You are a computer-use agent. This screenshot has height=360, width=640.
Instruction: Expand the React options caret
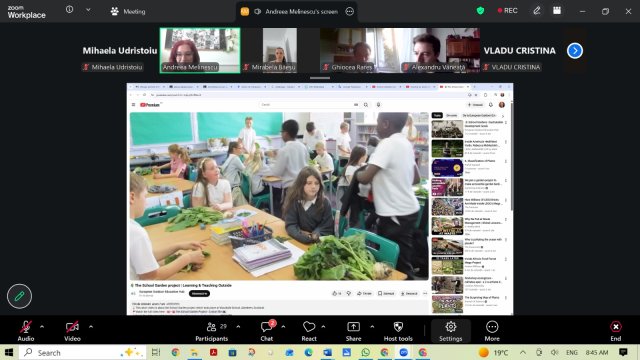click(x=323, y=327)
